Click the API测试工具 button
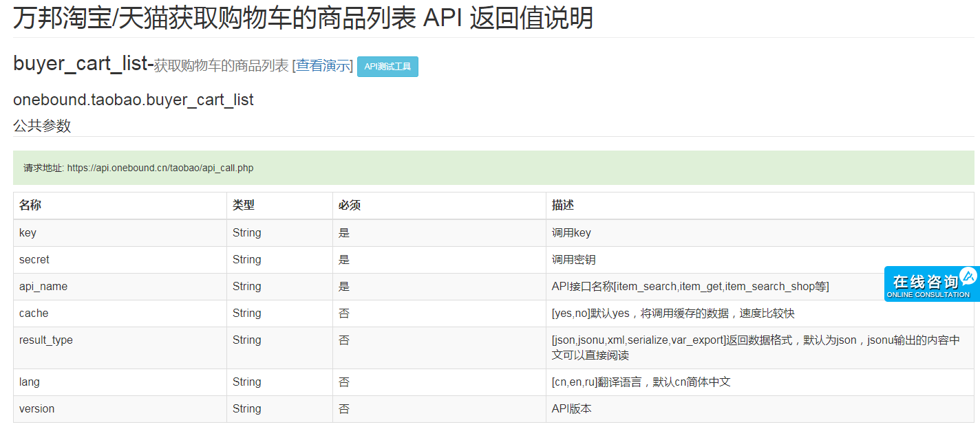Image resolution: width=980 pixels, height=429 pixels. pyautogui.click(x=387, y=67)
